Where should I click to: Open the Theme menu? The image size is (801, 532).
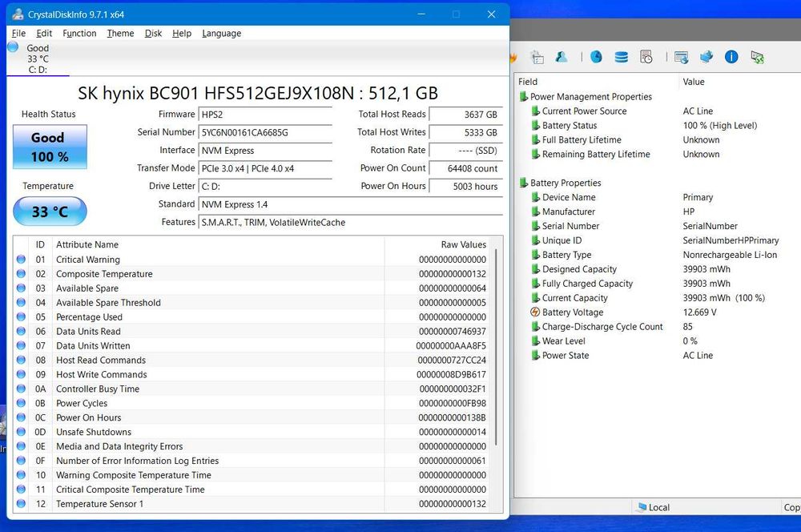click(120, 34)
